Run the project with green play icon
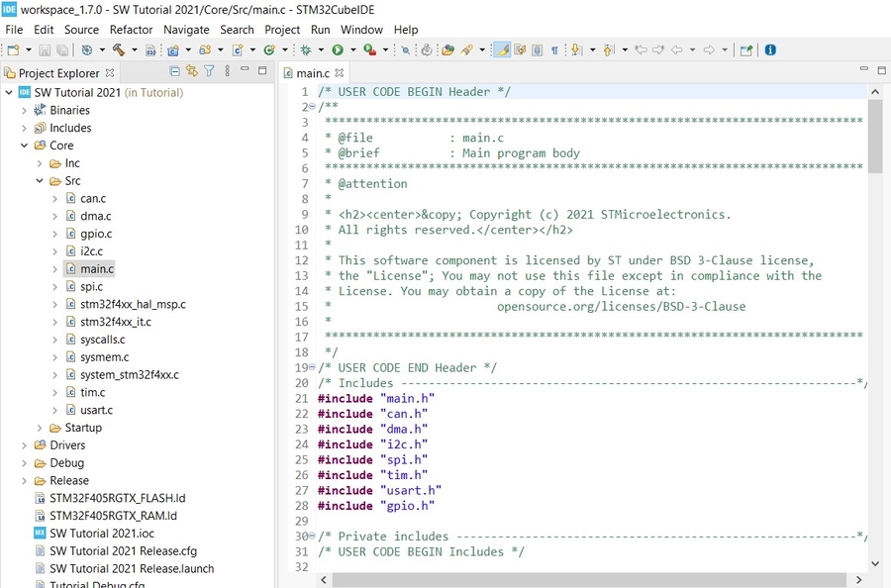 click(x=338, y=49)
